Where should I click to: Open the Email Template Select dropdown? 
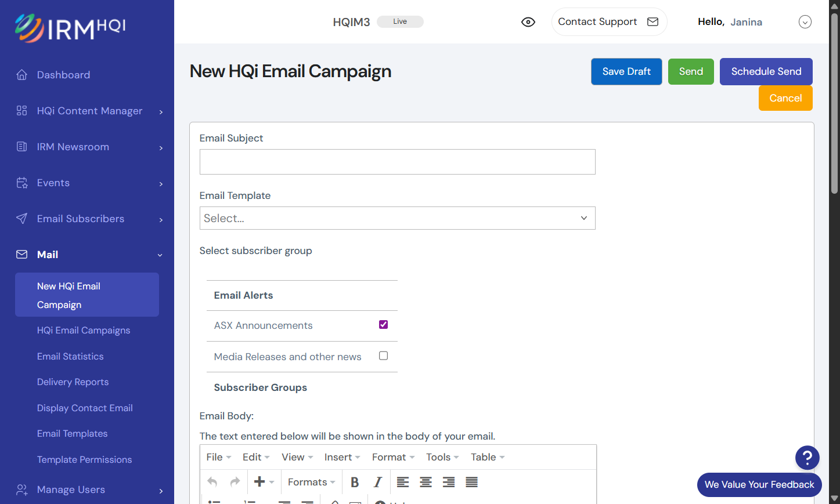point(398,218)
